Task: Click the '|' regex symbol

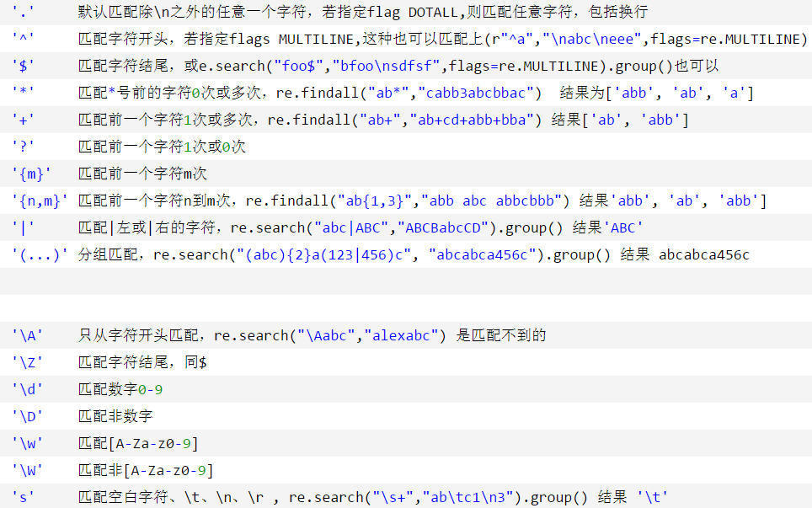Action: pos(23,227)
